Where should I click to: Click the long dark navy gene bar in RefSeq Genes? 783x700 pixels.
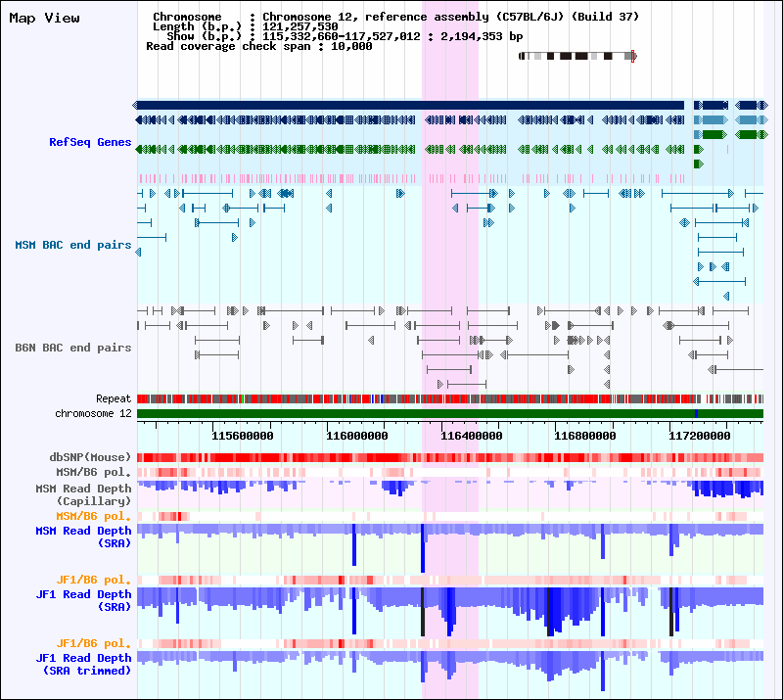408,105
